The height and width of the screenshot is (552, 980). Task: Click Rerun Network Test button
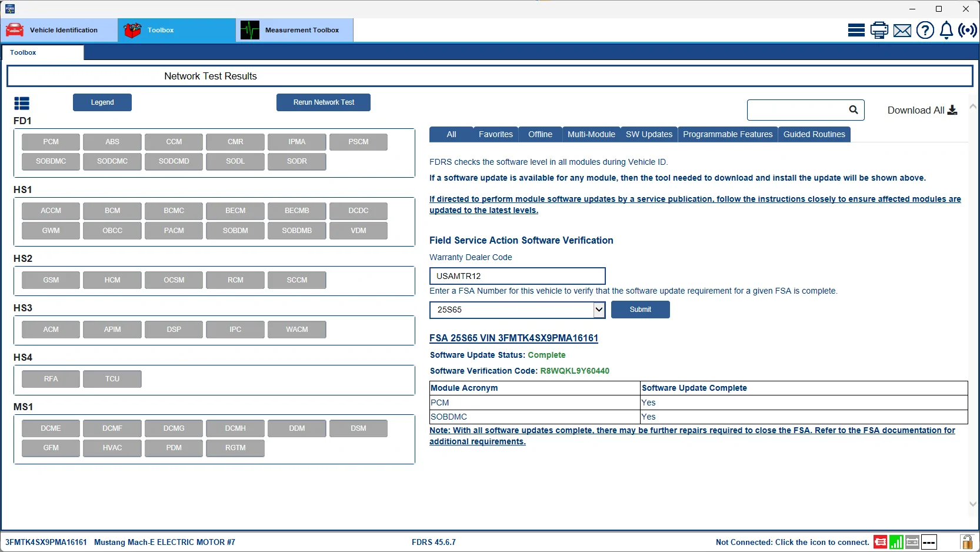324,102
